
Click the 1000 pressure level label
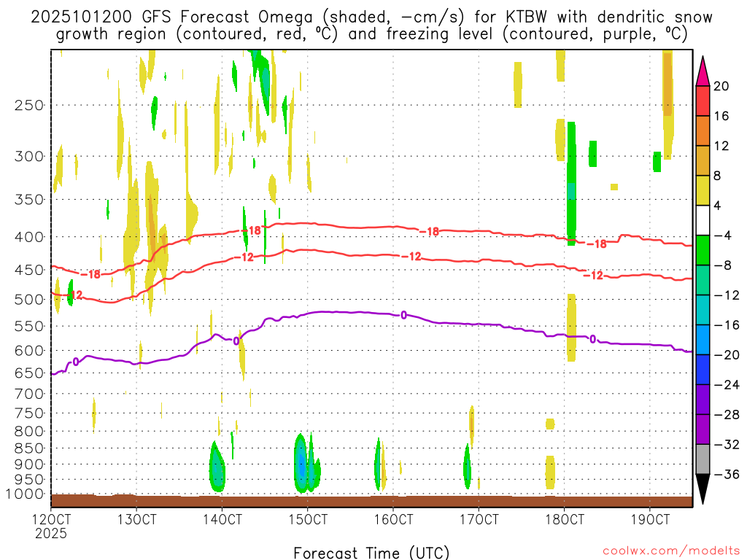pos(26,494)
